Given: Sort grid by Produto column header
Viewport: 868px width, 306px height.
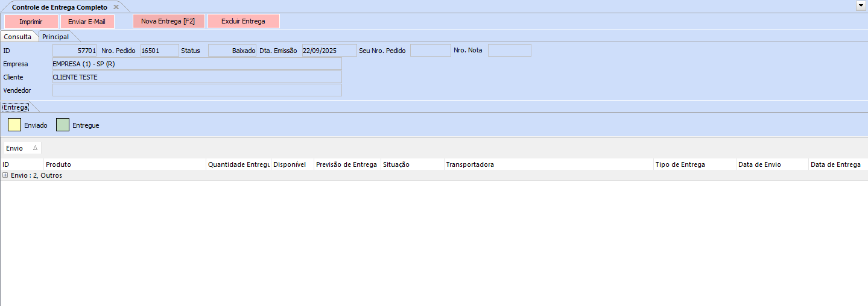Looking at the screenshot, I should click(124, 164).
